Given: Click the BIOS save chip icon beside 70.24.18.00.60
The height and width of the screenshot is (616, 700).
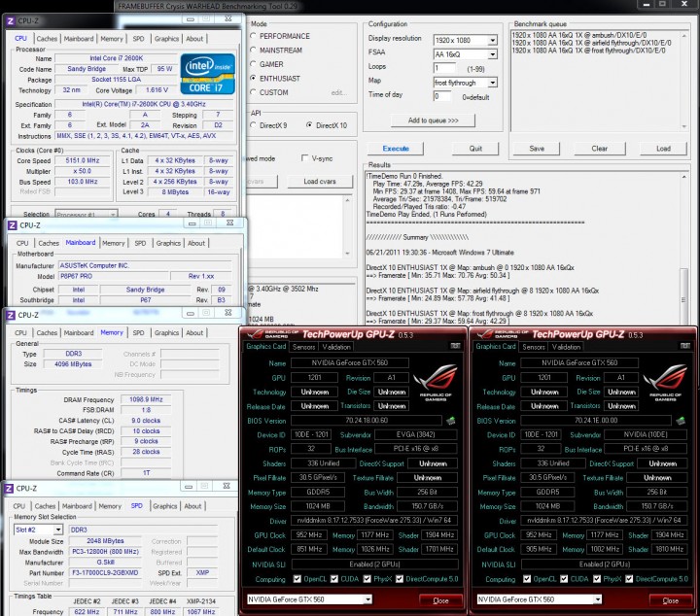Looking at the screenshot, I should point(451,420).
